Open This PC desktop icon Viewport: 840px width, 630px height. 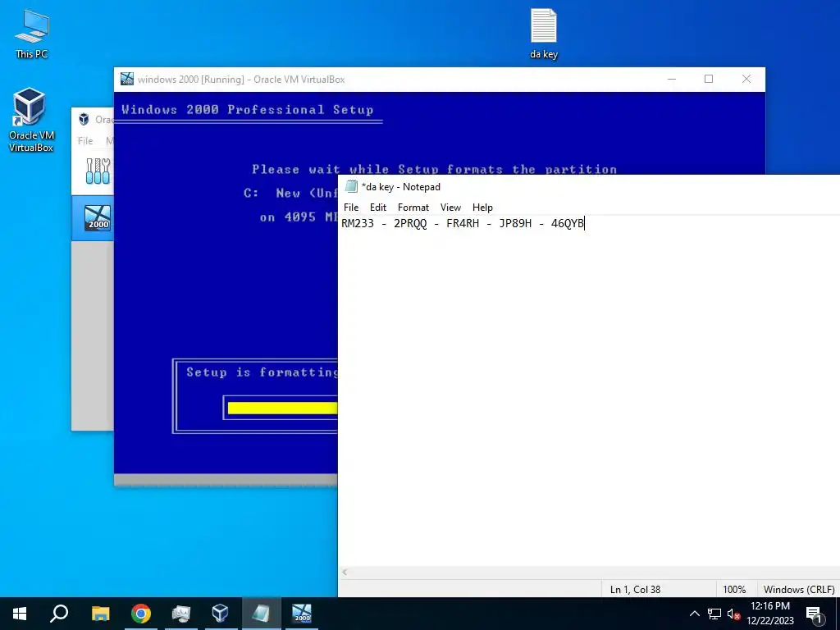coord(32,33)
